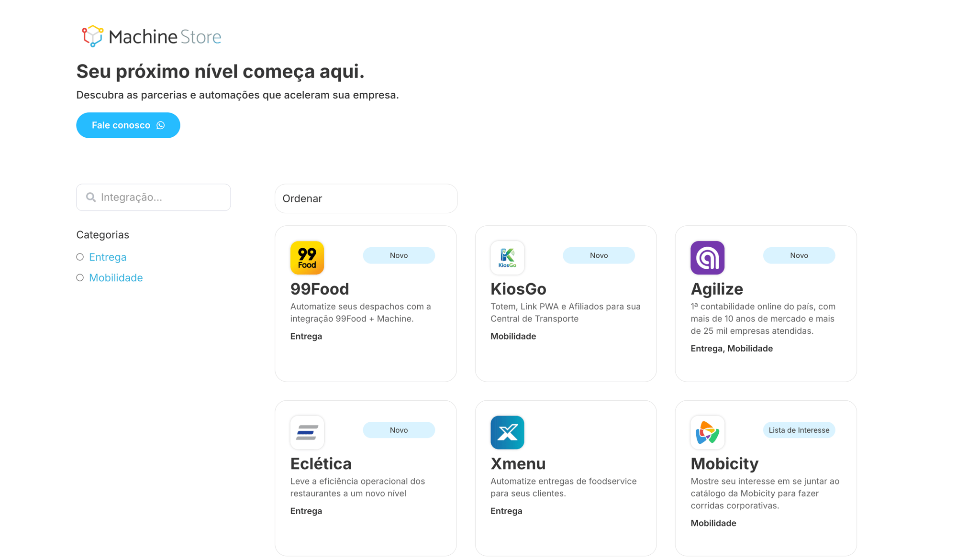Viewport: 957px width, 560px height.
Task: Click the Mobilidade category link
Action: (x=116, y=277)
